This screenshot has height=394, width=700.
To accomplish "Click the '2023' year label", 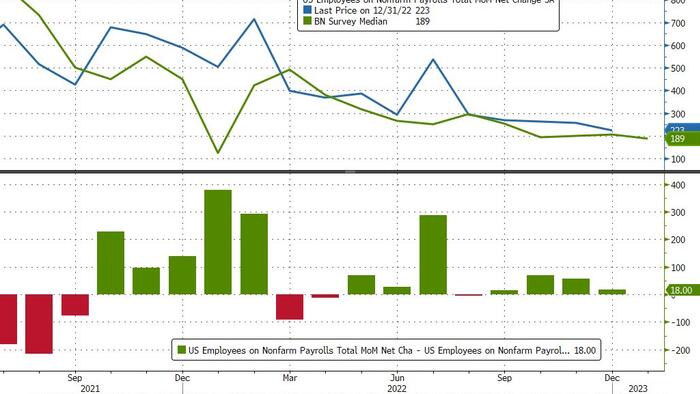I will pyautogui.click(x=638, y=389).
